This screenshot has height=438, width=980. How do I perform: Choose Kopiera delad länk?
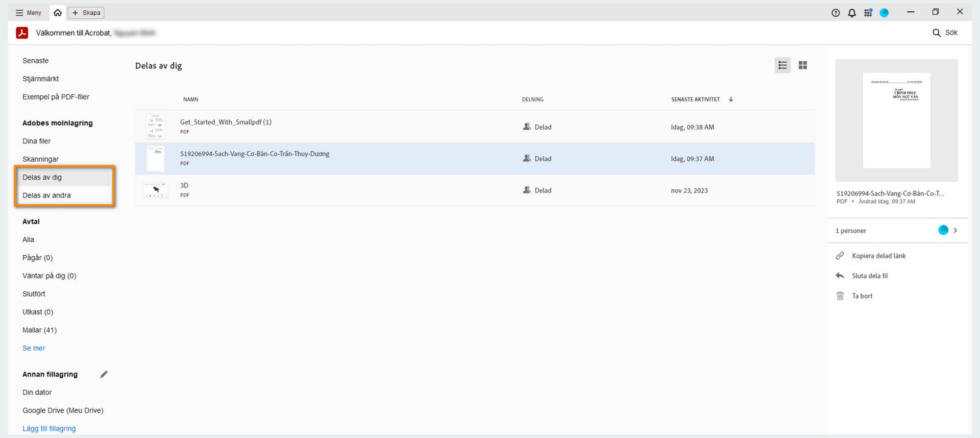click(x=879, y=256)
